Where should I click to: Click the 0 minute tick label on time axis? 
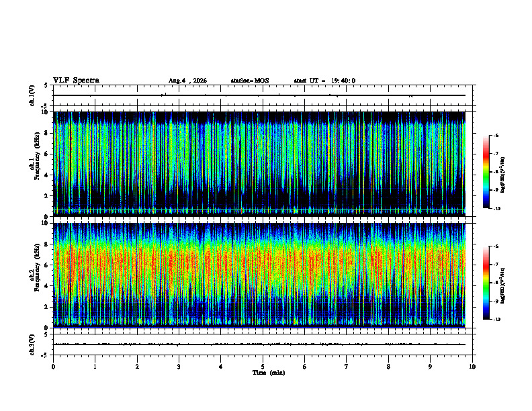coord(53,367)
